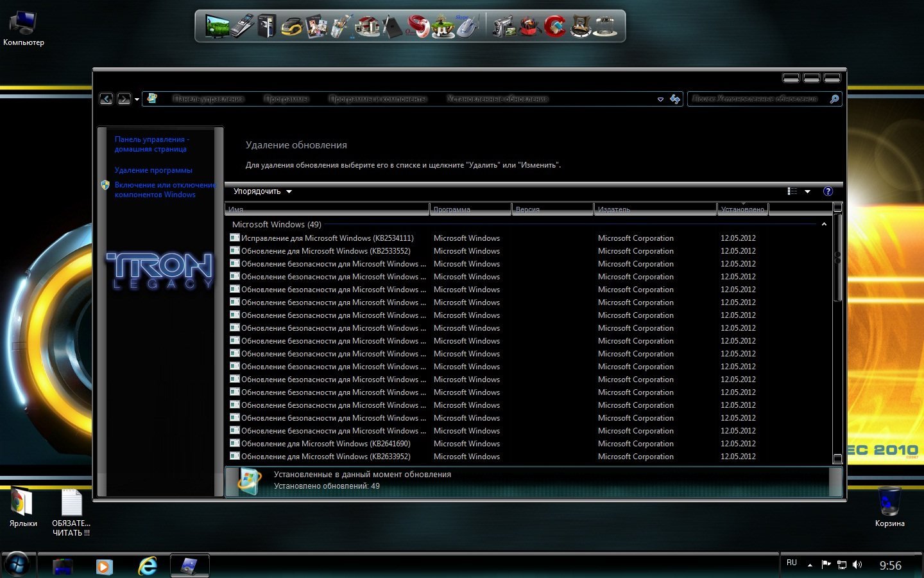924x578 pixels.
Task: Click the search installed updates field
Action: pyautogui.click(x=757, y=99)
